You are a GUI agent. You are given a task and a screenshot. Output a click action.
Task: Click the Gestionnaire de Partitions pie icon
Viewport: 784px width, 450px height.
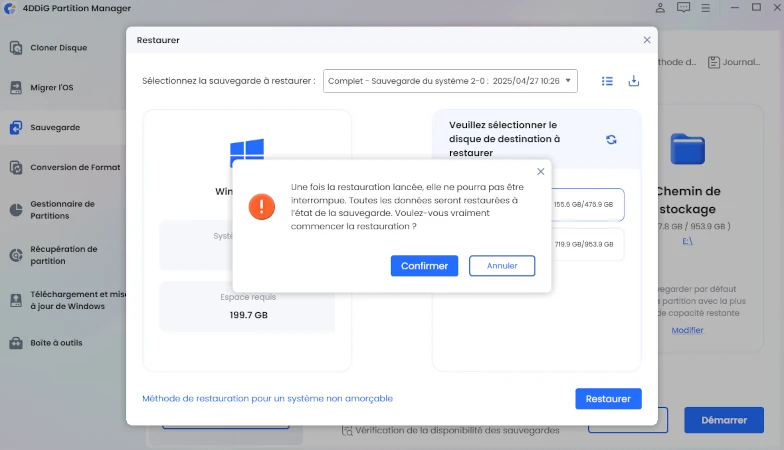click(x=16, y=210)
